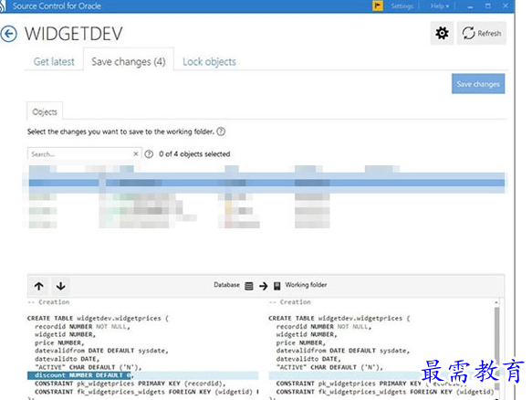532x400 pixels.
Task: Click the blue Save changes button
Action: 478,84
